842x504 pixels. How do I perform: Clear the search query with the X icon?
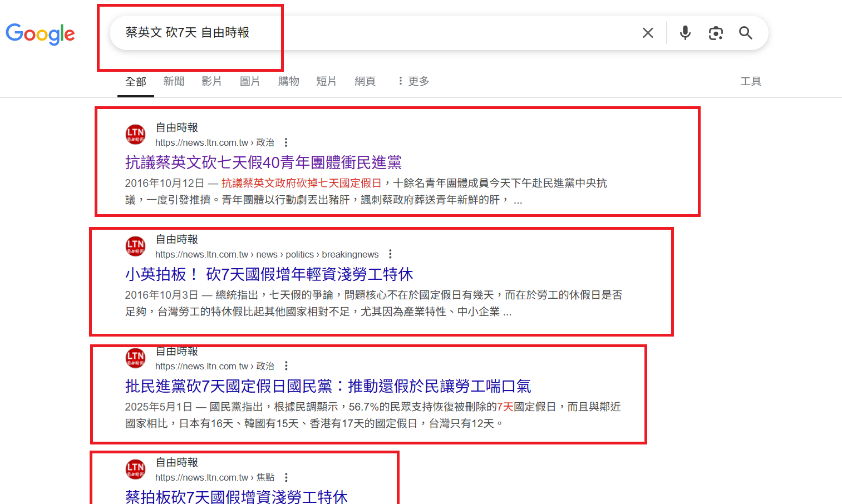click(x=648, y=33)
